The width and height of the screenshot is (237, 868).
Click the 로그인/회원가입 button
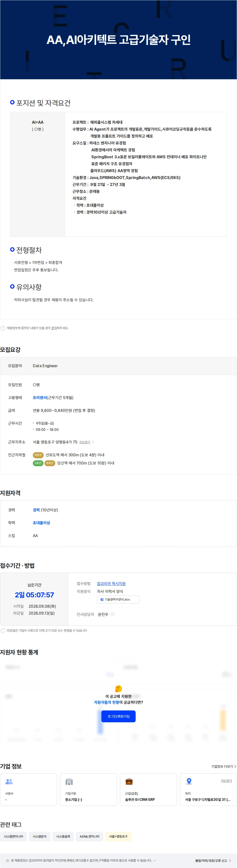(x=118, y=716)
